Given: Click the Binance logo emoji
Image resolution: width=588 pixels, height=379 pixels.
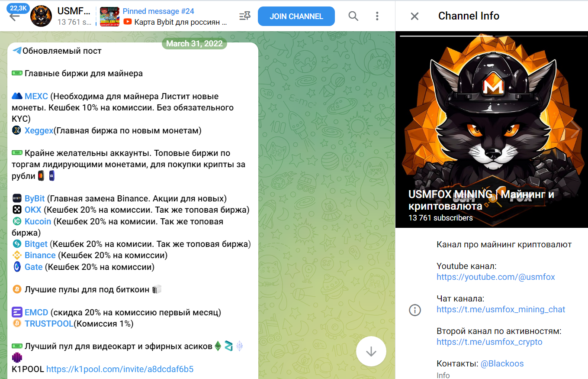Looking at the screenshot, I should [17, 255].
